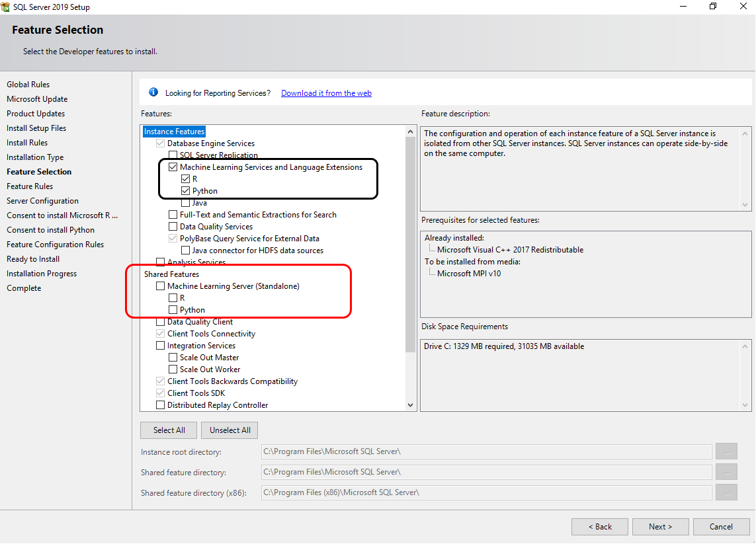Select Install Setup Files sidebar step
The width and height of the screenshot is (756, 544).
click(36, 128)
